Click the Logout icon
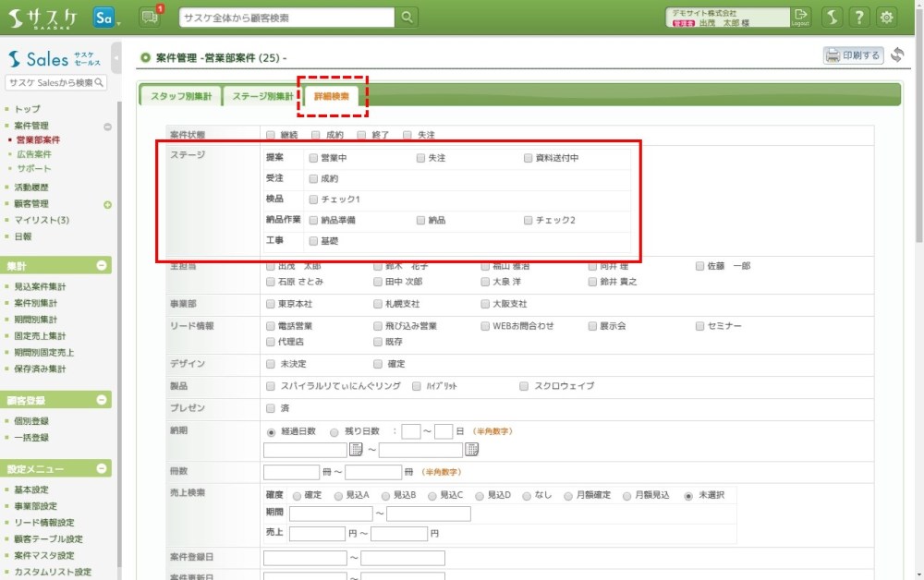 point(801,17)
